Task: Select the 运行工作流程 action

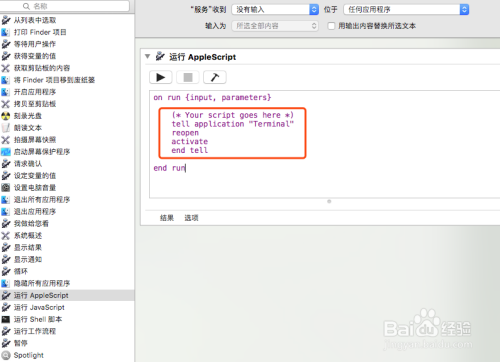Action: click(x=67, y=331)
